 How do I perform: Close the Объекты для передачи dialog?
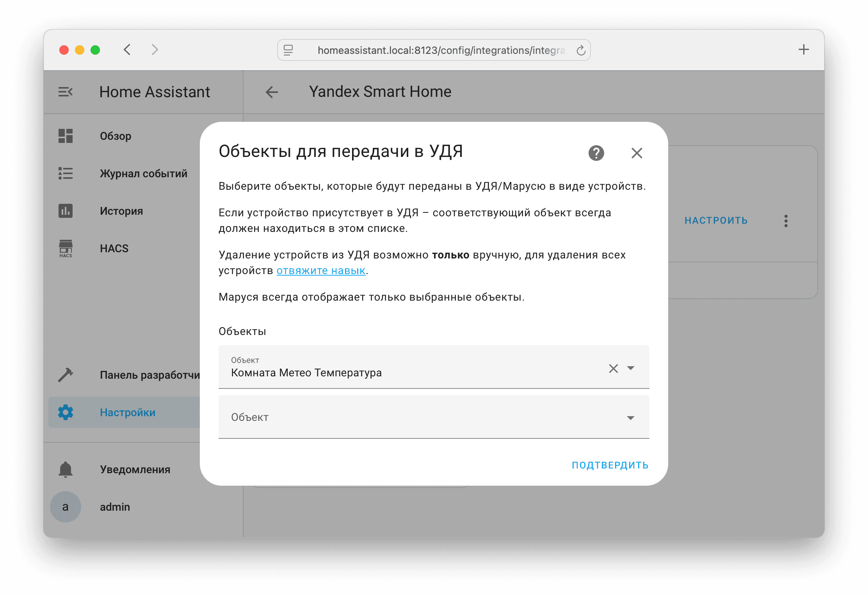637,153
